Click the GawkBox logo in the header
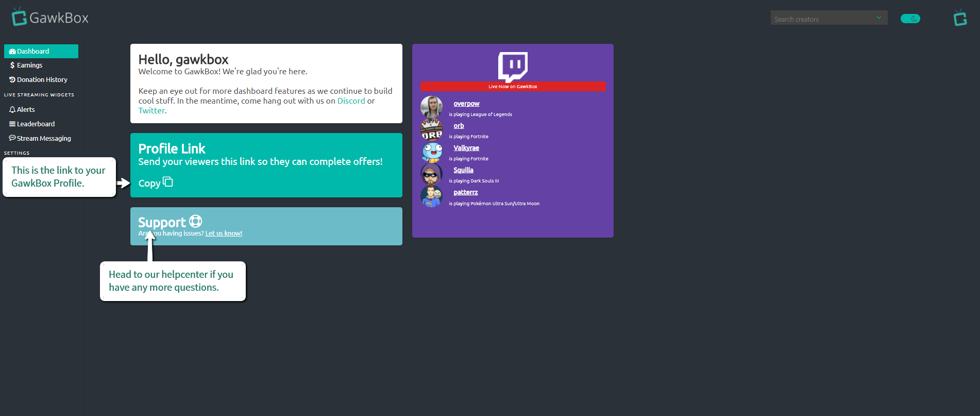 point(50,17)
